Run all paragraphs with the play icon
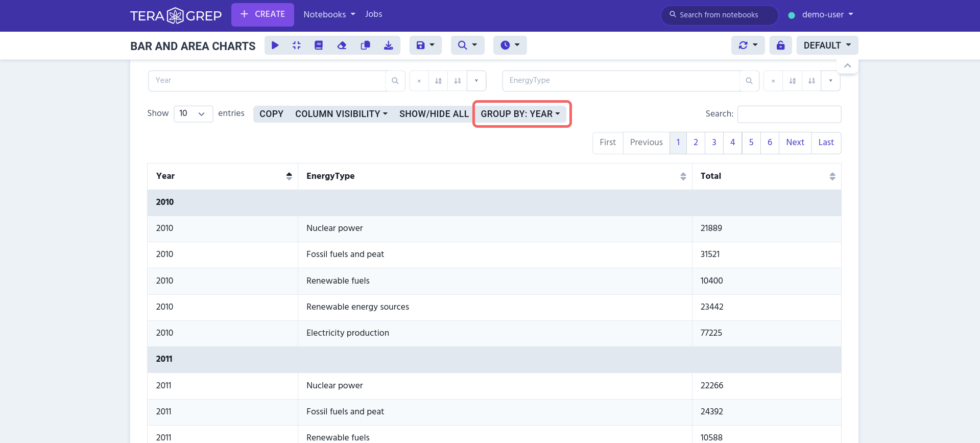Screen dimensions: 980x443 275,45
